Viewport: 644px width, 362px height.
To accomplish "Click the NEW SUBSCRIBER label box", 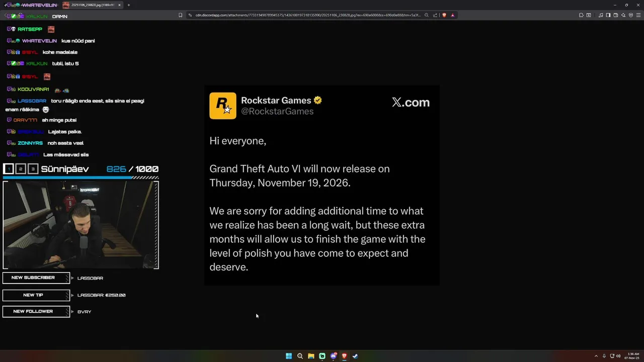I will 36,278.
